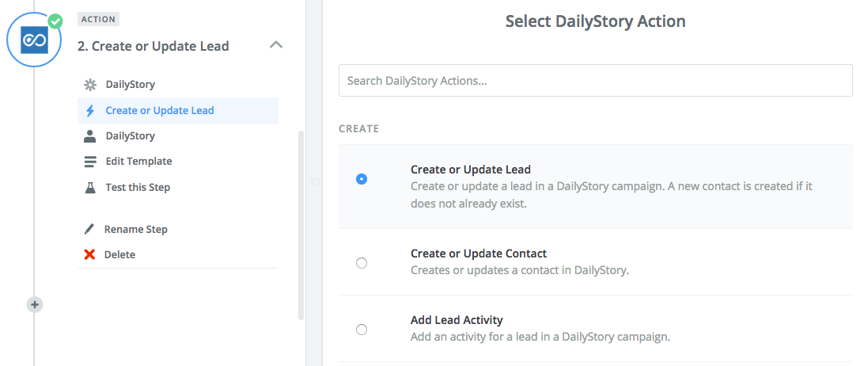
Task: Click the gear icon beside DailyStory
Action: click(89, 85)
